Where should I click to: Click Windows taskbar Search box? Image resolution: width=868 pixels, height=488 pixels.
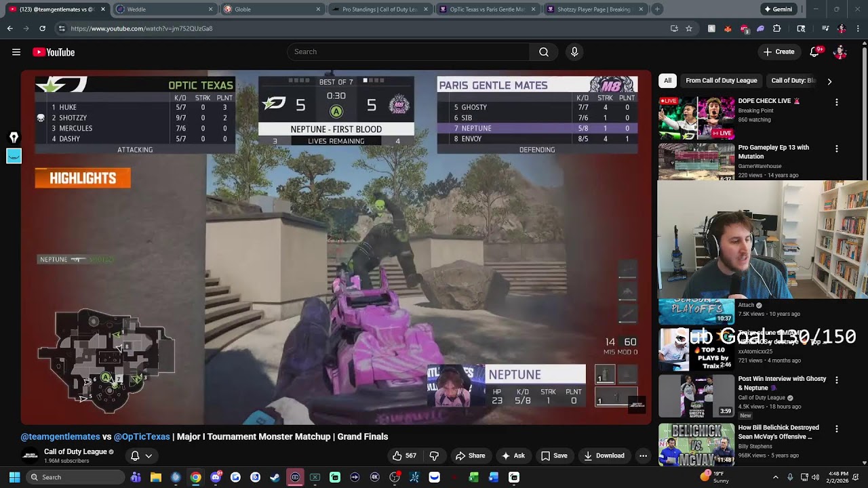[x=75, y=477]
